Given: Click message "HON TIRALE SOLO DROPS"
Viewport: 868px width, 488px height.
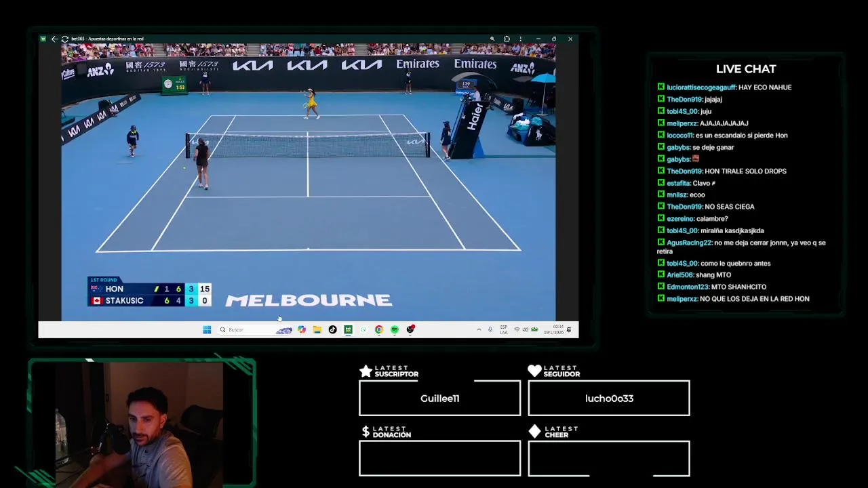Looking at the screenshot, I should (x=745, y=171).
